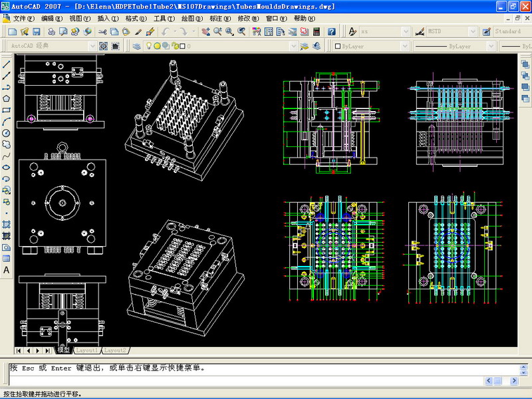Choose the Circle drawing tool

pos(6,133)
